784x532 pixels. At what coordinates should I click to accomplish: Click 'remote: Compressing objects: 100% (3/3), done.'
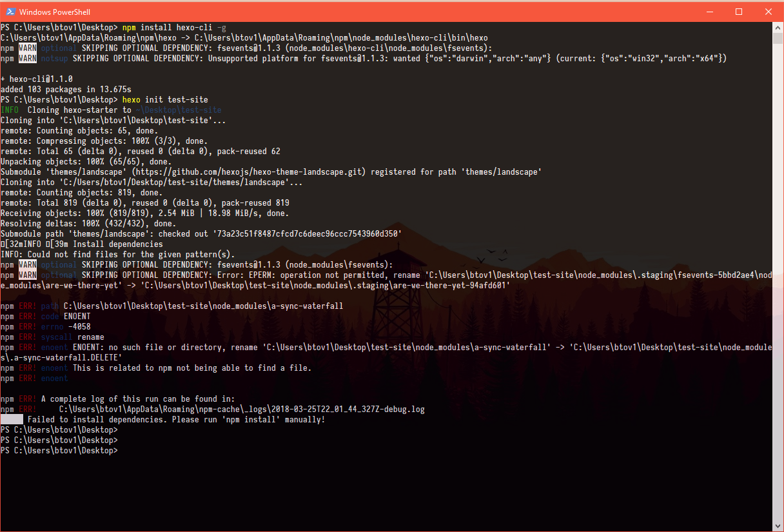pos(104,141)
